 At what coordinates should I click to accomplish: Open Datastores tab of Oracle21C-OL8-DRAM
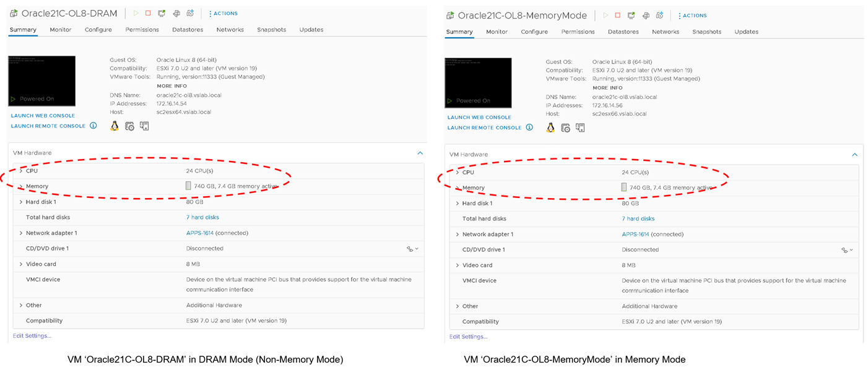(188, 30)
